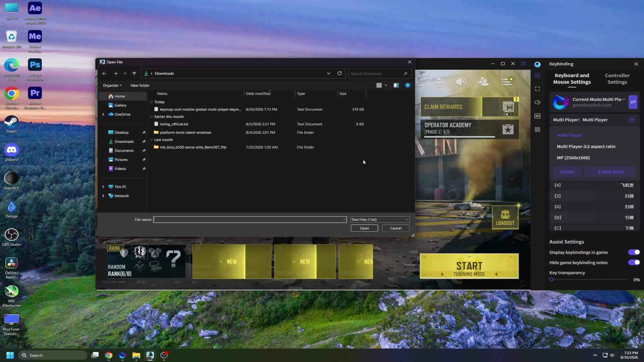This screenshot has width=644, height=362.
Task: Refresh the Downloads folder listing
Action: tap(339, 73)
